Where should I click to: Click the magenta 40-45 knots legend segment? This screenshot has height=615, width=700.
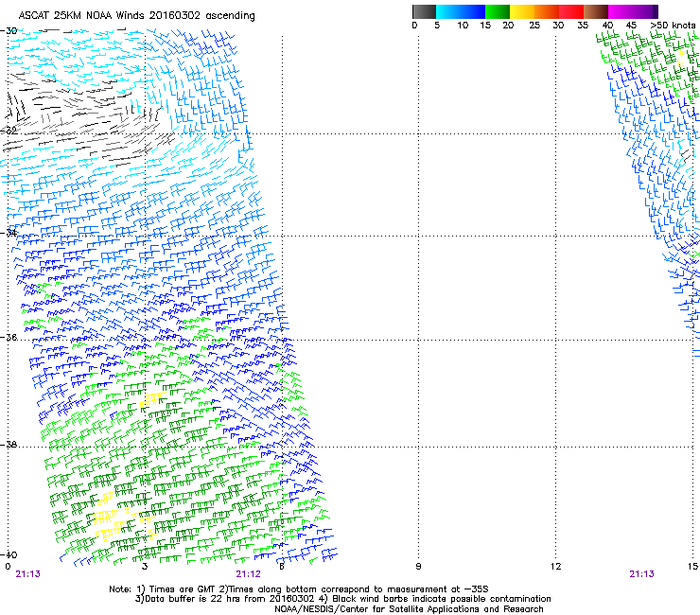coord(621,11)
